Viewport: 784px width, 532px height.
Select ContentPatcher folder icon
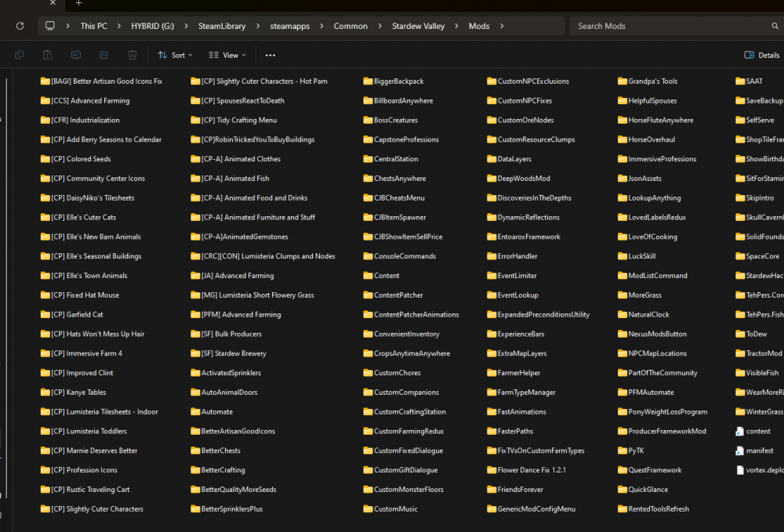coord(368,295)
